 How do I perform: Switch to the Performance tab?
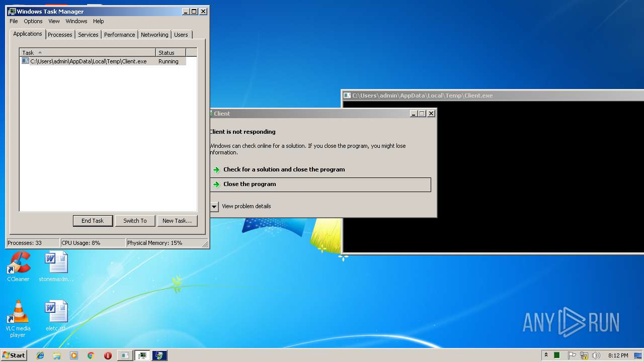[120, 35]
